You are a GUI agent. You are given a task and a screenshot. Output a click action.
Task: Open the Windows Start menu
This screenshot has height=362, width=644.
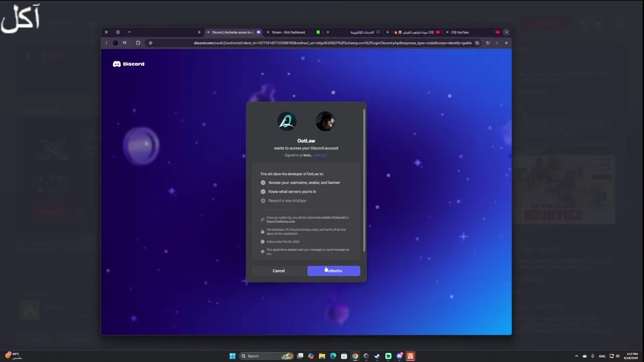(x=232, y=356)
